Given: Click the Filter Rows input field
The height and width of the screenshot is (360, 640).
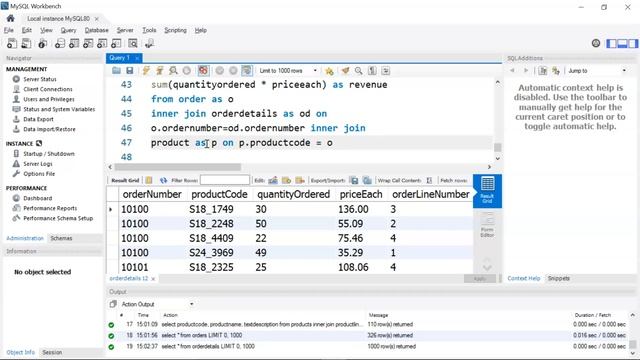Looking at the screenshot, I should point(225,180).
